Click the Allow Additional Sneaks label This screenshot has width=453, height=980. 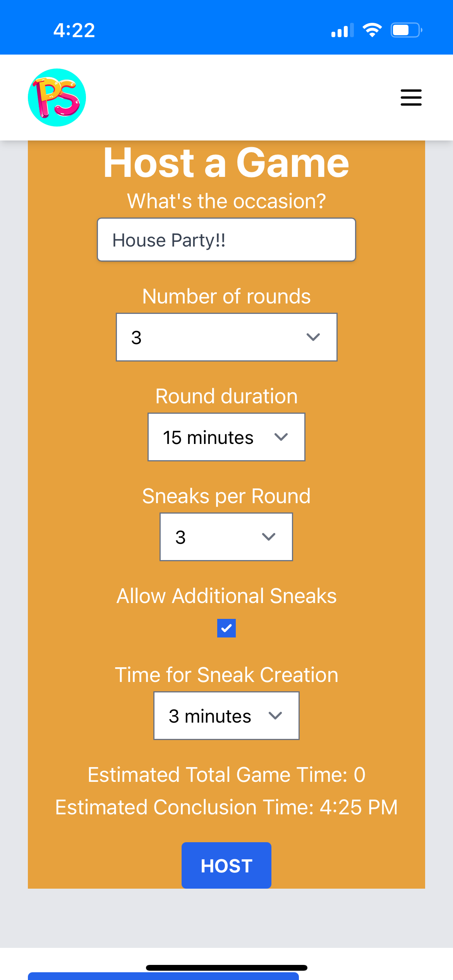[226, 596]
